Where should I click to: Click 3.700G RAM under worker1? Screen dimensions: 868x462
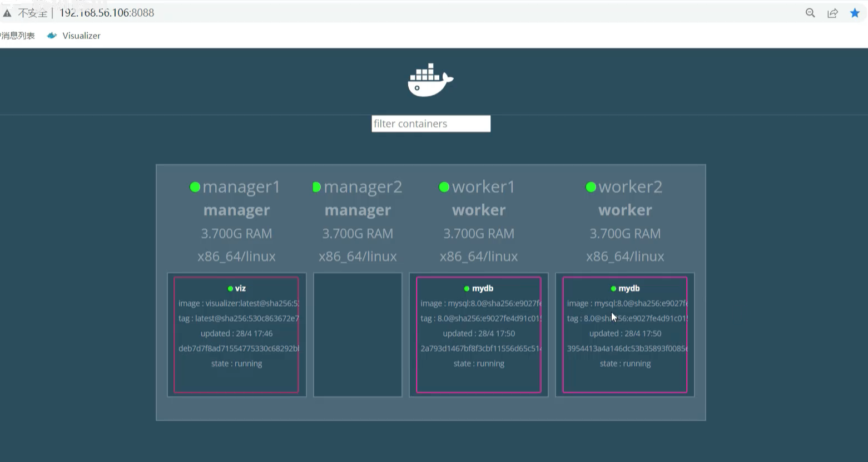479,234
